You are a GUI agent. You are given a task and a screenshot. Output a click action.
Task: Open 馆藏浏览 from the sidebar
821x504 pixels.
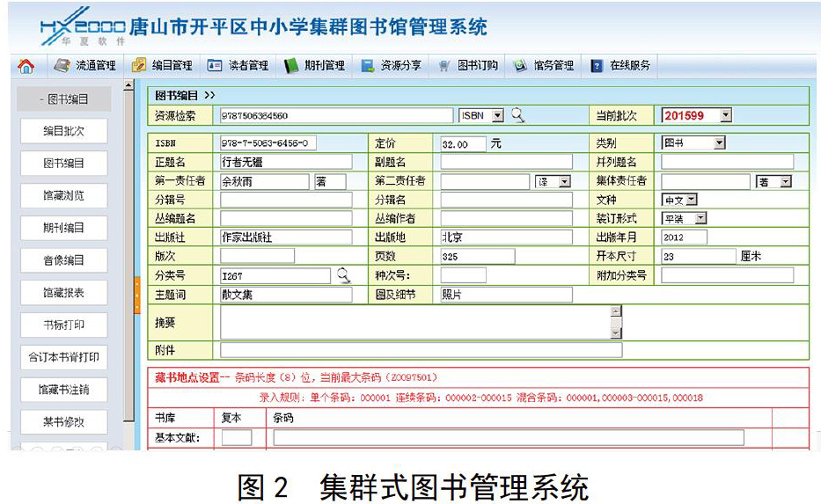[x=64, y=196]
